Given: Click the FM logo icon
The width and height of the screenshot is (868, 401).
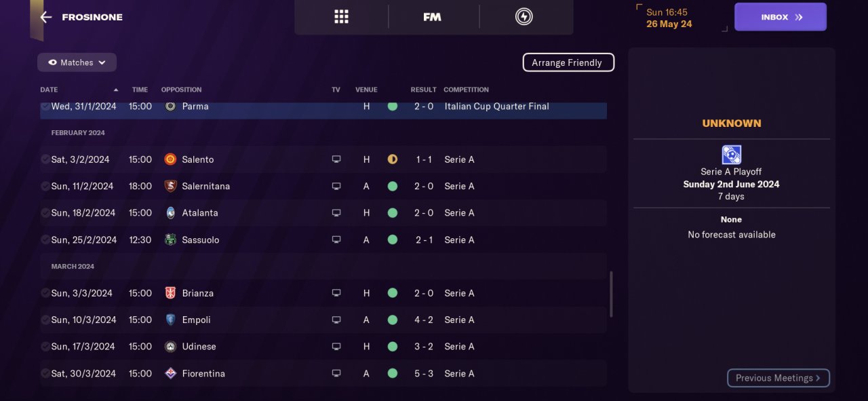Looking at the screenshot, I should coord(432,17).
